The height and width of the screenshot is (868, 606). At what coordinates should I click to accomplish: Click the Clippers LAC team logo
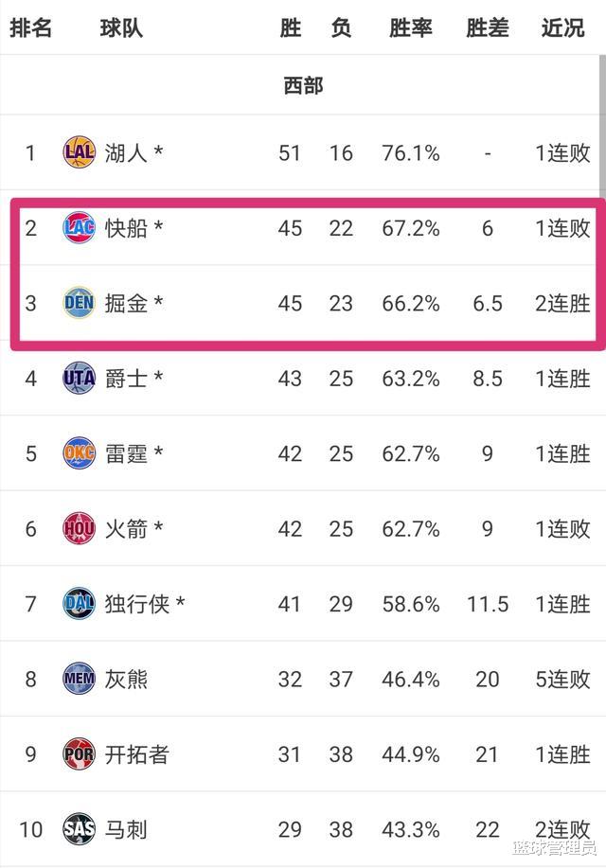[x=80, y=227]
